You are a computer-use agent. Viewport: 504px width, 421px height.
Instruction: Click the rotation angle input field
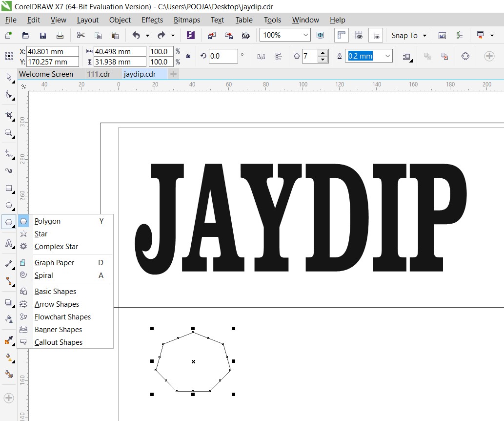point(223,56)
